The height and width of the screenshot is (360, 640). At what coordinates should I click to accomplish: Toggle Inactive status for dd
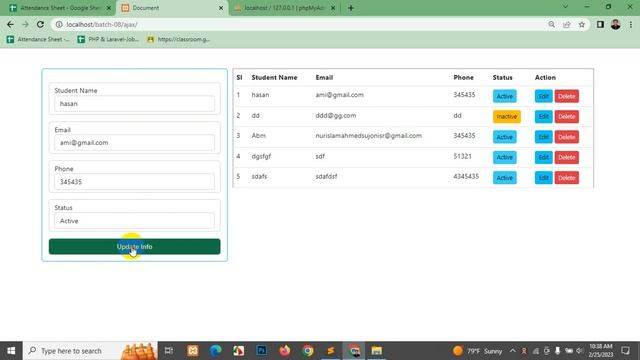coord(507,117)
